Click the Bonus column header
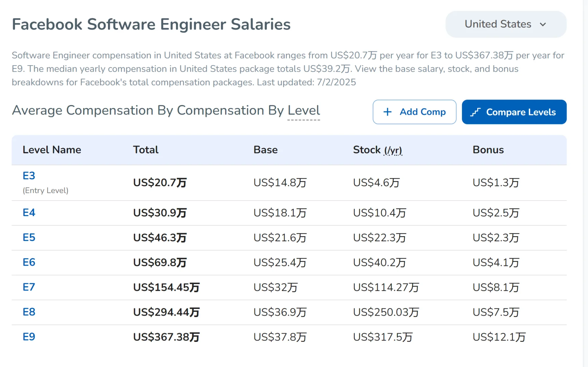Screen dimensions: 588x367 (x=488, y=150)
